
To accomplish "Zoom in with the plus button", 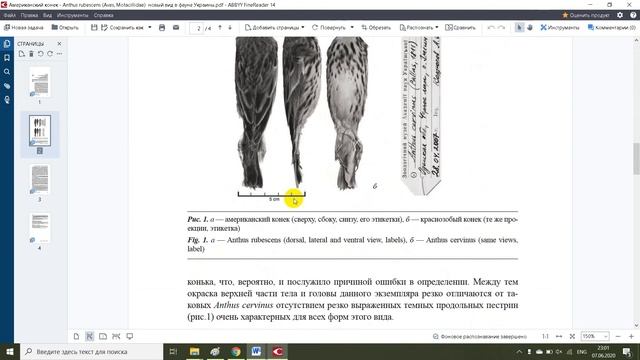I will 631,336.
